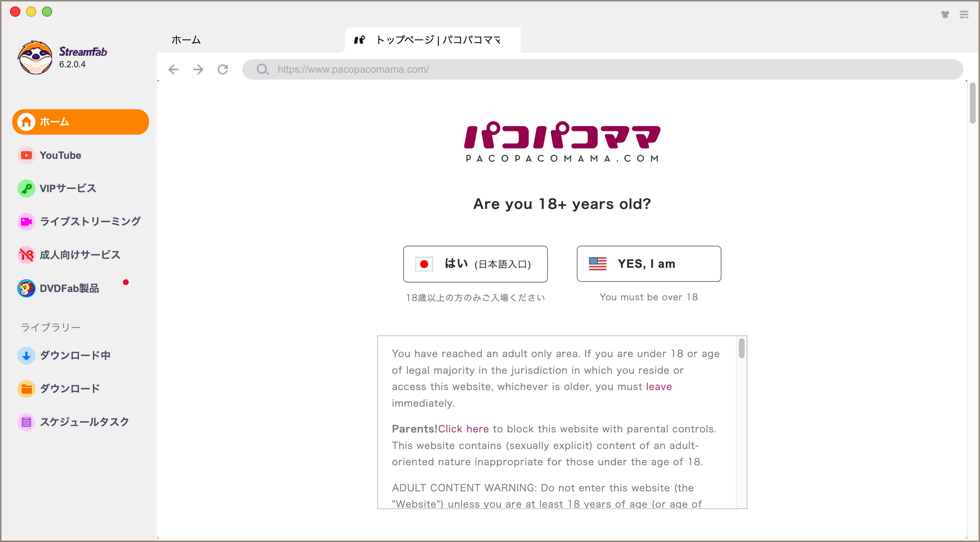This screenshot has height=542, width=980.
Task: Click the Japan flag icon
Action: (424, 264)
